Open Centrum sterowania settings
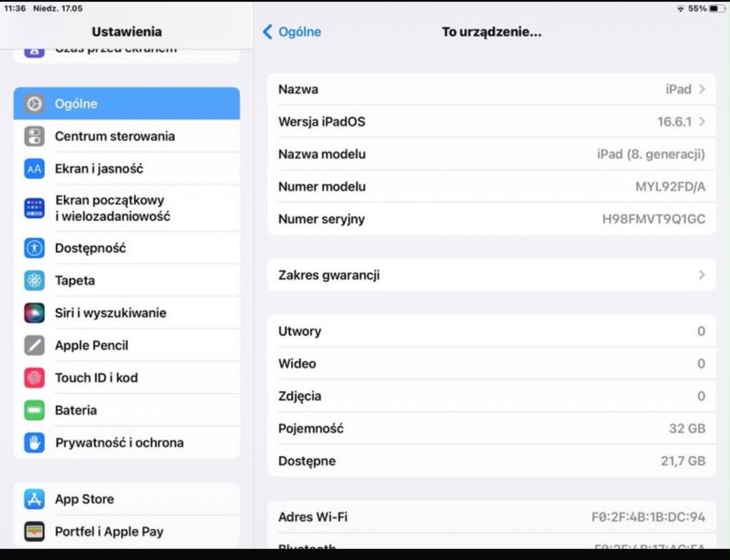 coord(127,136)
